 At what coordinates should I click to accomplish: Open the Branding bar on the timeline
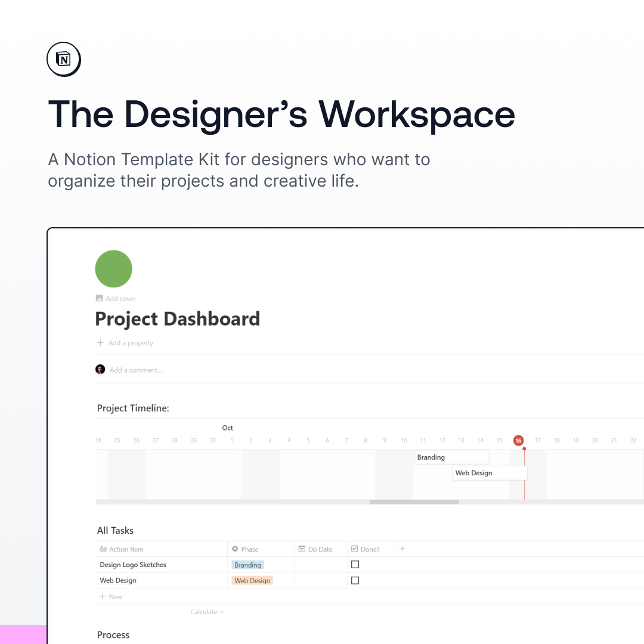point(451,457)
